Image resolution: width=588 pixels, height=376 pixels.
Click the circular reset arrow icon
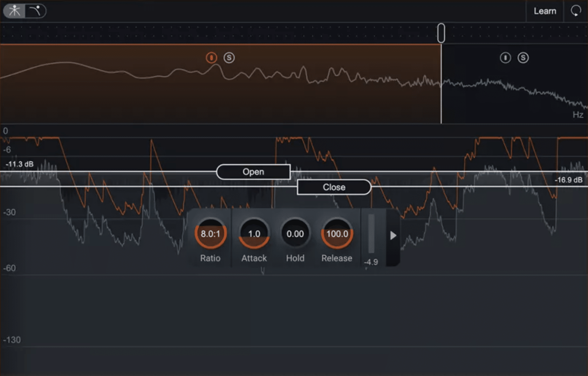coord(576,11)
